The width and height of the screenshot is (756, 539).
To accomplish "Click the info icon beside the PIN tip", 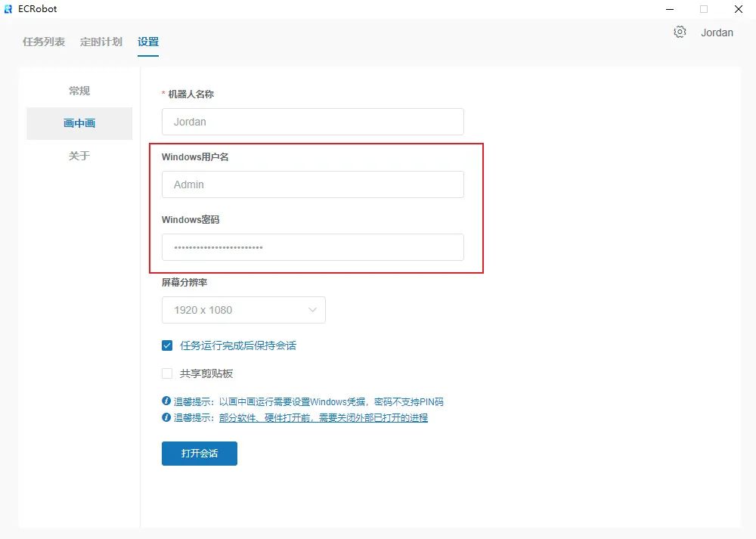I will [166, 401].
